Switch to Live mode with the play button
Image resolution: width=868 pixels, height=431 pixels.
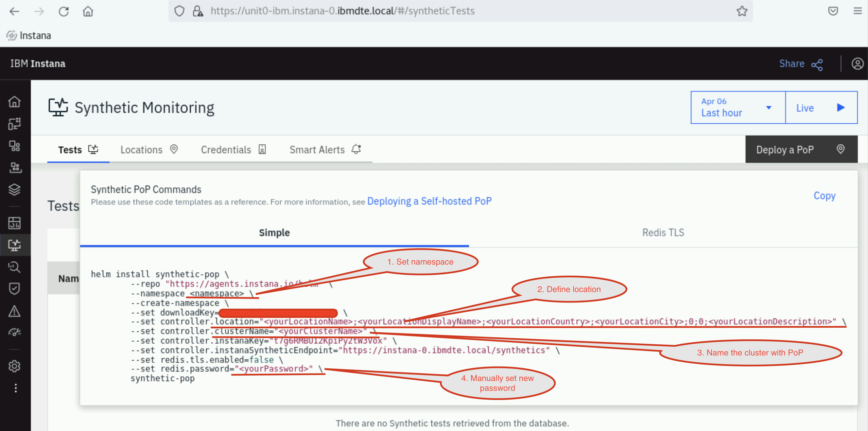pos(821,108)
